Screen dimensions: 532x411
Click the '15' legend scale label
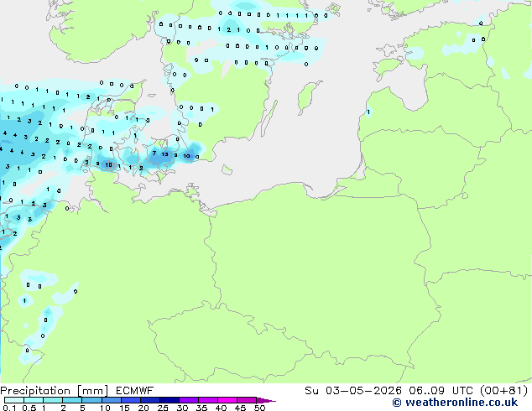[124, 408]
